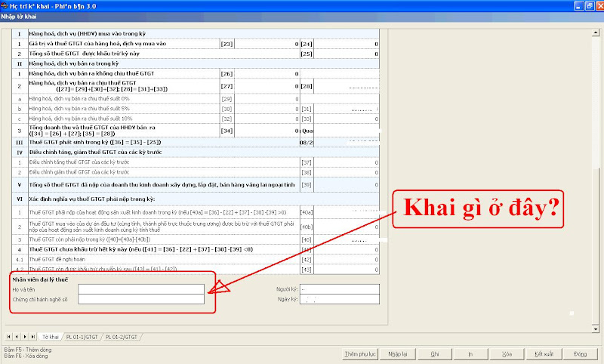Click the application icon in title bar

[x=6, y=5]
